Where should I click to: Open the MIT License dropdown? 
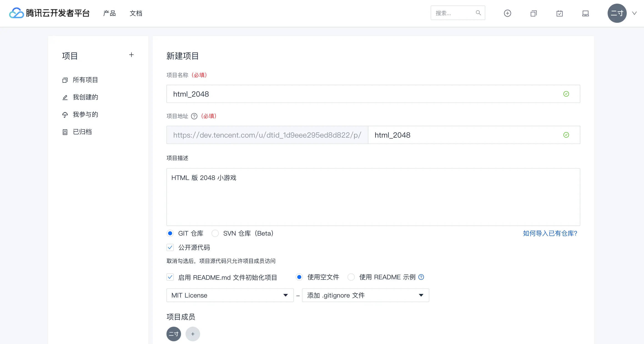230,295
